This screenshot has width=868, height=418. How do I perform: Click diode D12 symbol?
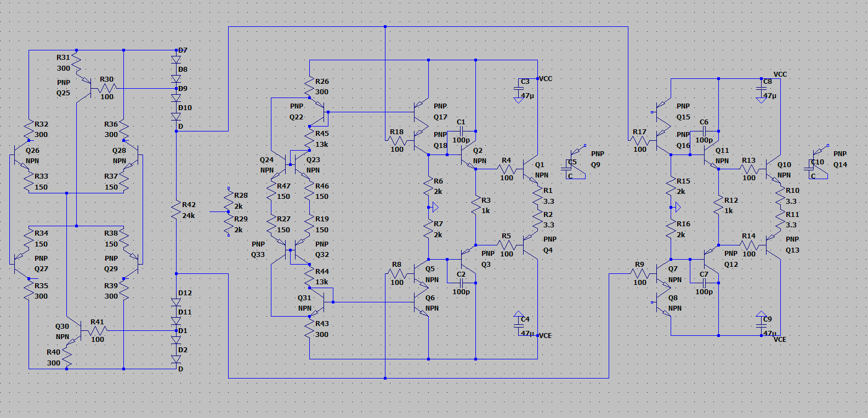(x=176, y=302)
